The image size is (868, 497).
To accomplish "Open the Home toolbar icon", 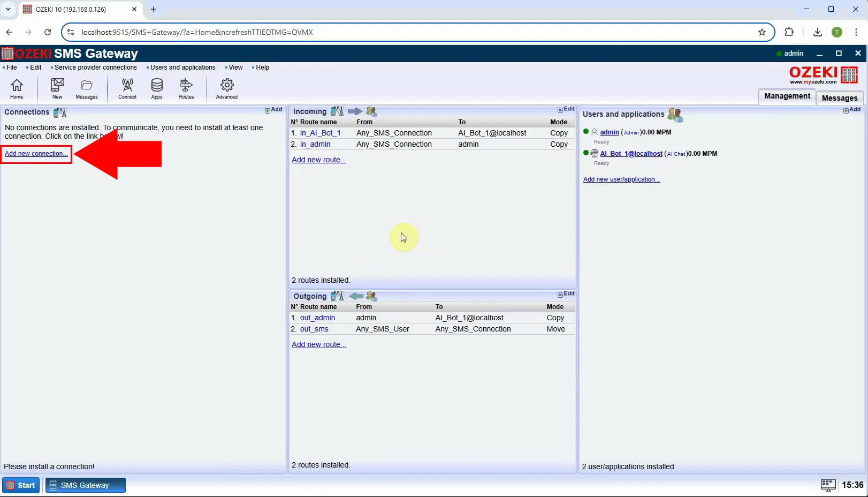I will tap(17, 88).
